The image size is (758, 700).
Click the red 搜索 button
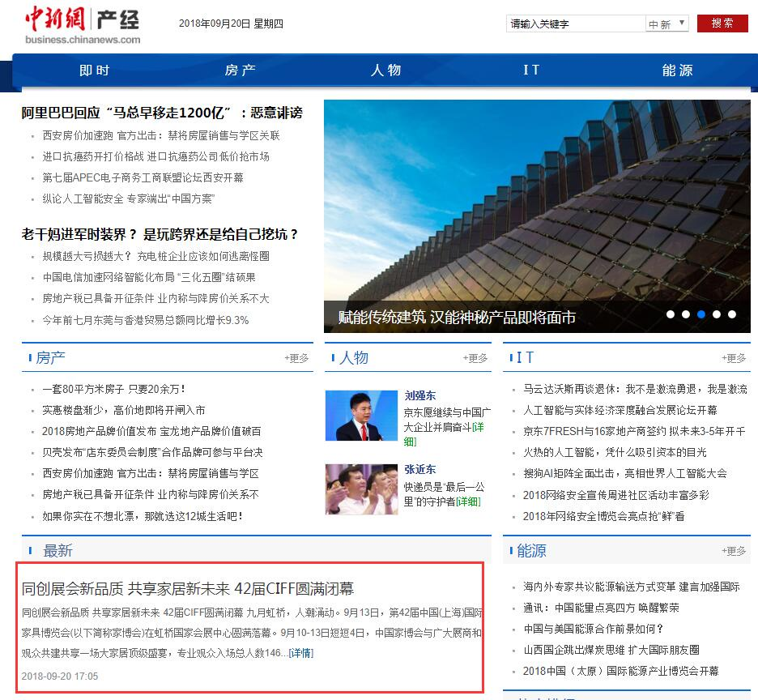point(722,23)
